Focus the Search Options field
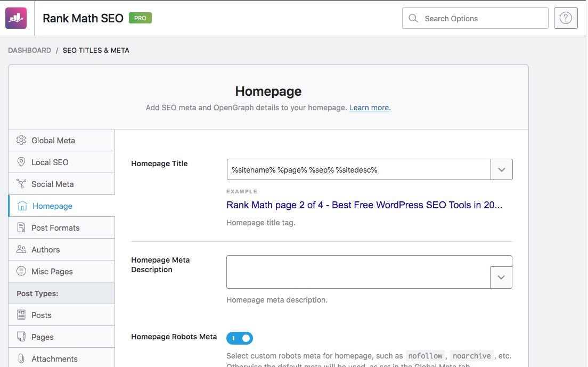This screenshot has height=367, width=588. [x=482, y=18]
